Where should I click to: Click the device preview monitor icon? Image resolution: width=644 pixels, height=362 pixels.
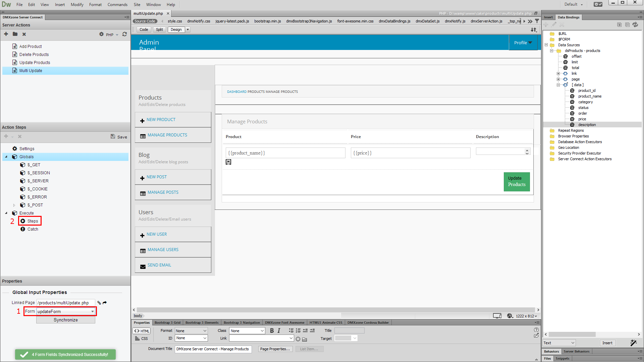click(497, 316)
